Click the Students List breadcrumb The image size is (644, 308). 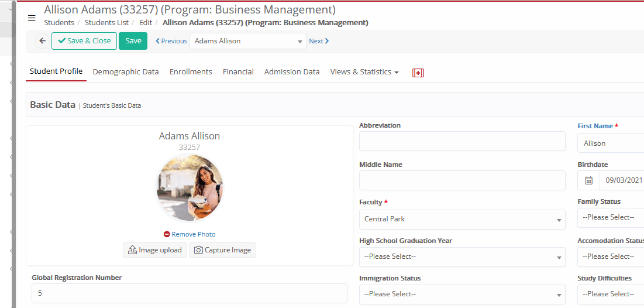tap(106, 23)
